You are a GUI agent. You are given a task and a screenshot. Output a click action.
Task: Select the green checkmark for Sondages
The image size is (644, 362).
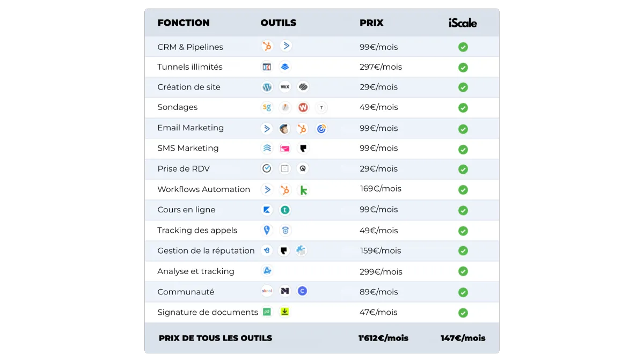(463, 108)
